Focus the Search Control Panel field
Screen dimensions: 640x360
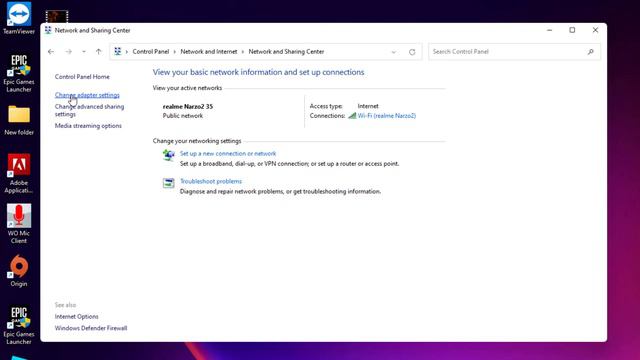pos(514,52)
